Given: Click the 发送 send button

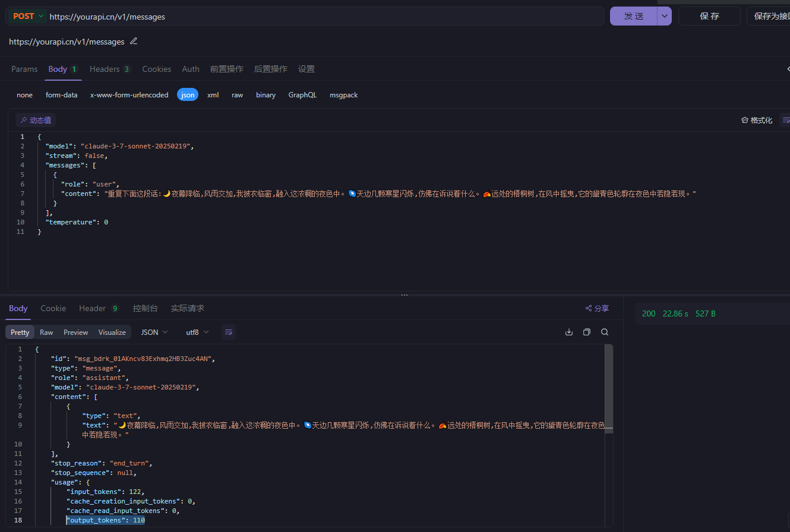Looking at the screenshot, I should click(634, 16).
